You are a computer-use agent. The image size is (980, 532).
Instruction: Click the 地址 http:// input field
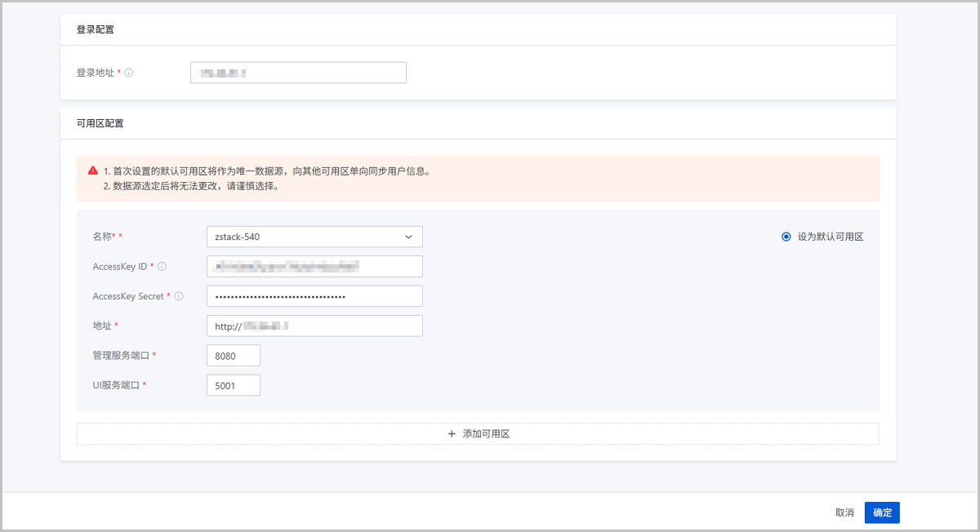coord(314,326)
